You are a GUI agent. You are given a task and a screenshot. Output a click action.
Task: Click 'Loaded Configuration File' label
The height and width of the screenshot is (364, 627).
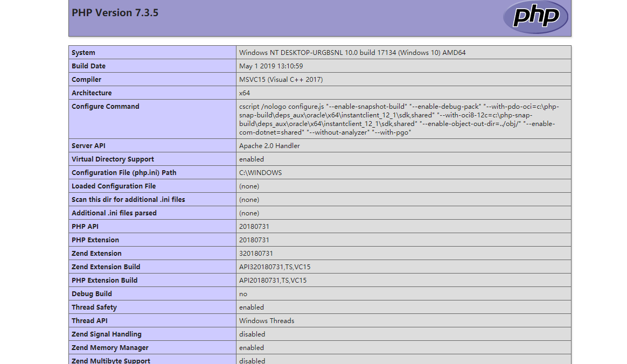tap(114, 186)
